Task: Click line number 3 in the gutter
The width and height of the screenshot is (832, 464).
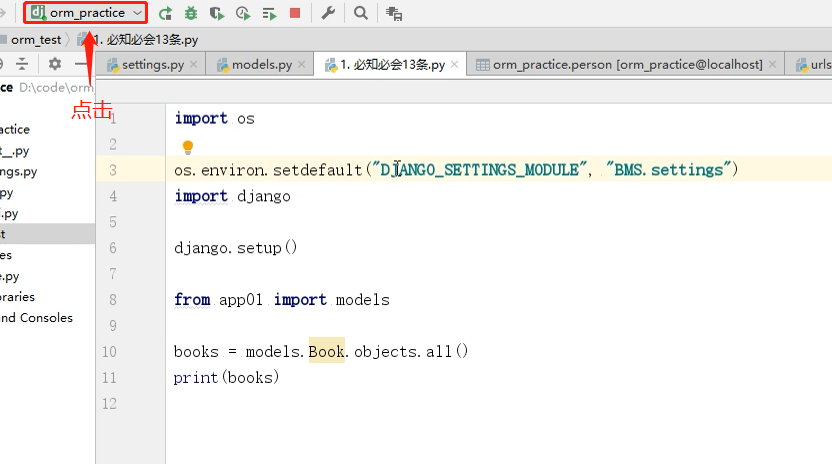Action: [113, 170]
